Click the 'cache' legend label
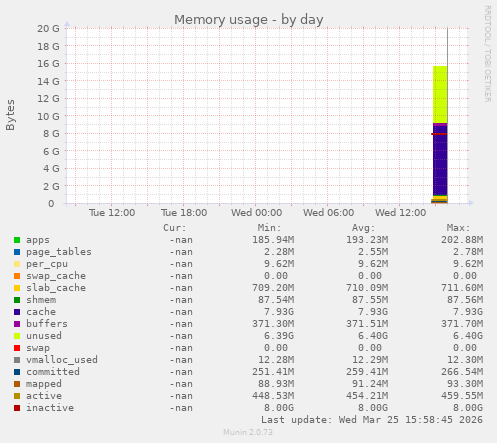The width and height of the screenshot is (497, 443). tap(41, 312)
